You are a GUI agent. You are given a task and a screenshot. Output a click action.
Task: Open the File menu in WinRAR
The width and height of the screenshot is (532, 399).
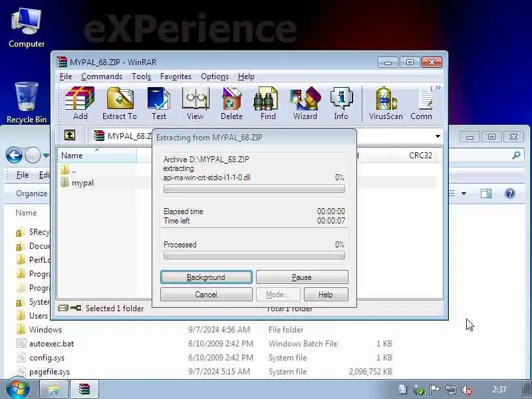[65, 76]
